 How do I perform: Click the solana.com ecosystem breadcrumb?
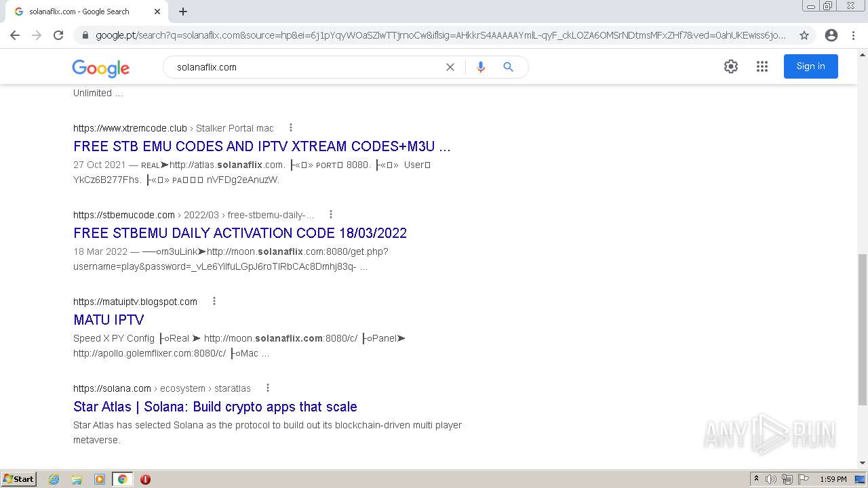point(162,388)
